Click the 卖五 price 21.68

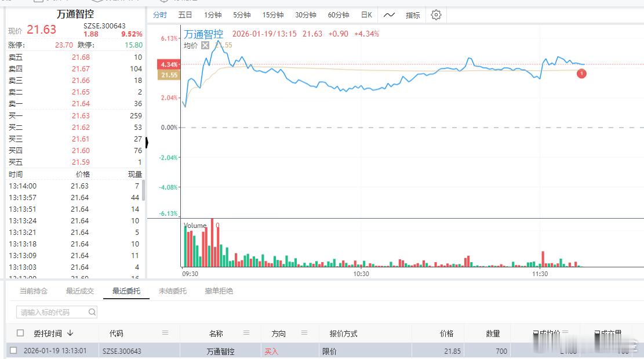[x=81, y=57]
